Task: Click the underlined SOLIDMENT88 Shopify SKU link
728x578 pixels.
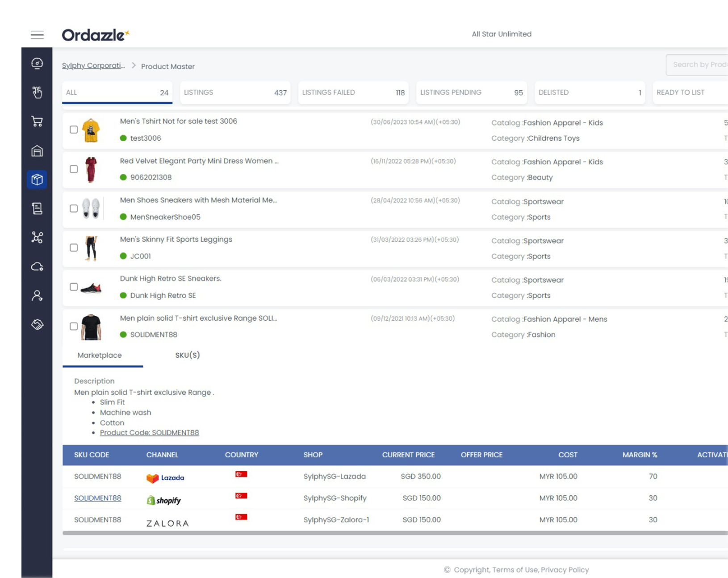Action: (x=97, y=498)
